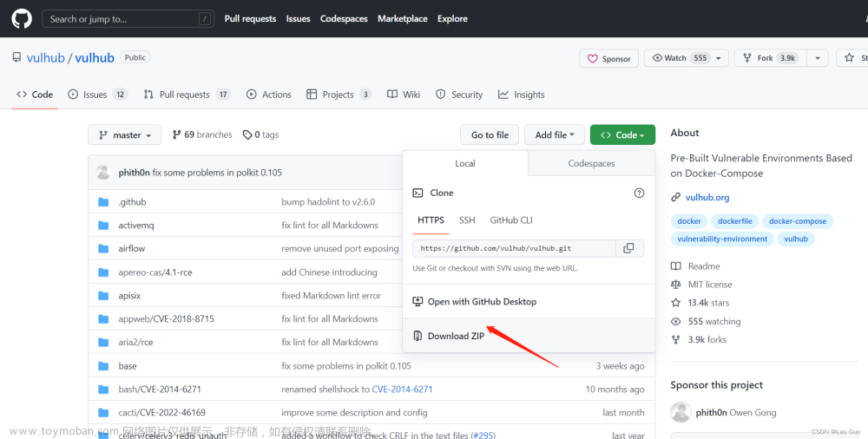Open the Security tab
The width and height of the screenshot is (868, 439).
459,95
